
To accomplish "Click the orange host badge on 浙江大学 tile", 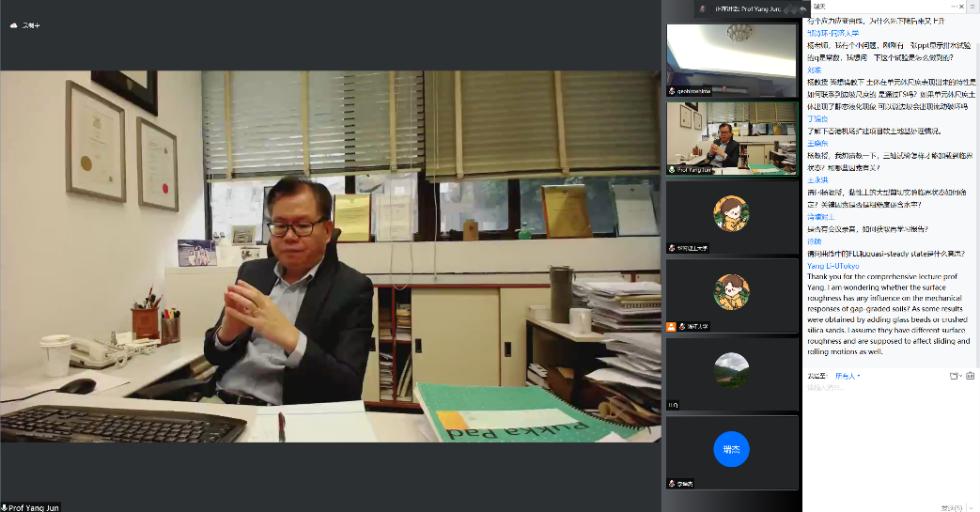I will 671,326.
